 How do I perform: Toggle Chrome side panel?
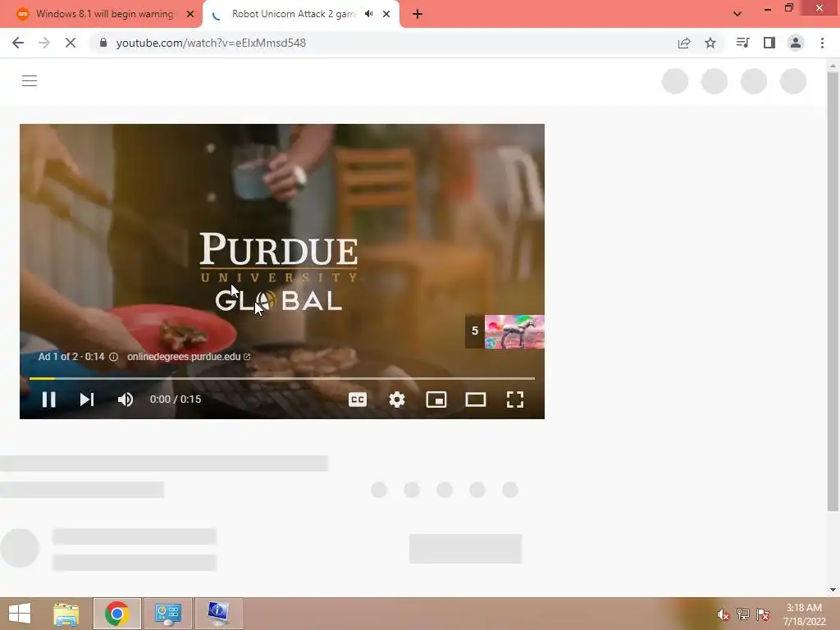coord(769,43)
